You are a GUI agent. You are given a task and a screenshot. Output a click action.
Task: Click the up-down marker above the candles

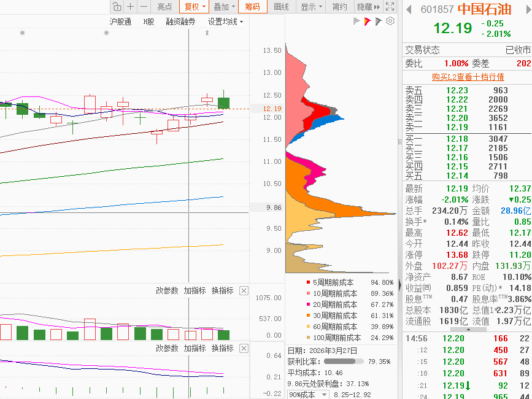tap(207, 33)
